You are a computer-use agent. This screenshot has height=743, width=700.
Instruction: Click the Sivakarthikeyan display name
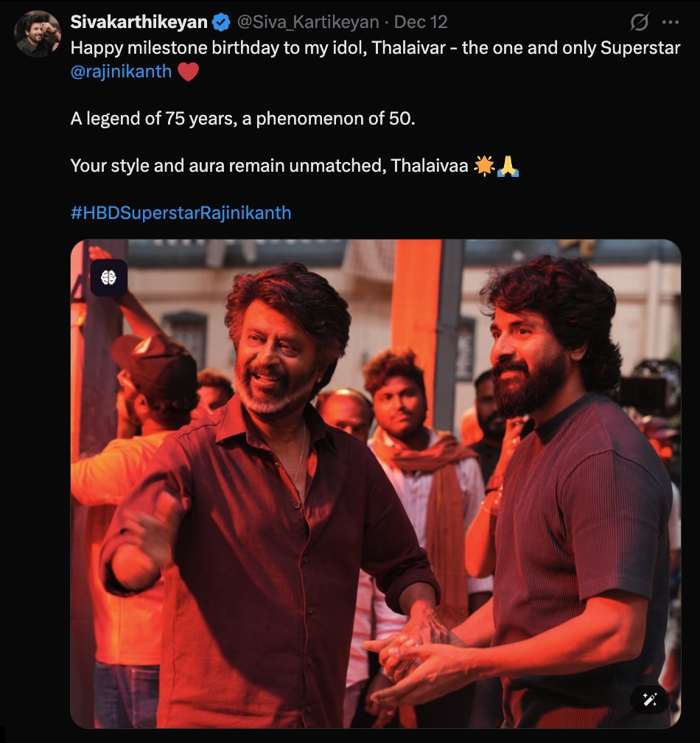point(139,23)
